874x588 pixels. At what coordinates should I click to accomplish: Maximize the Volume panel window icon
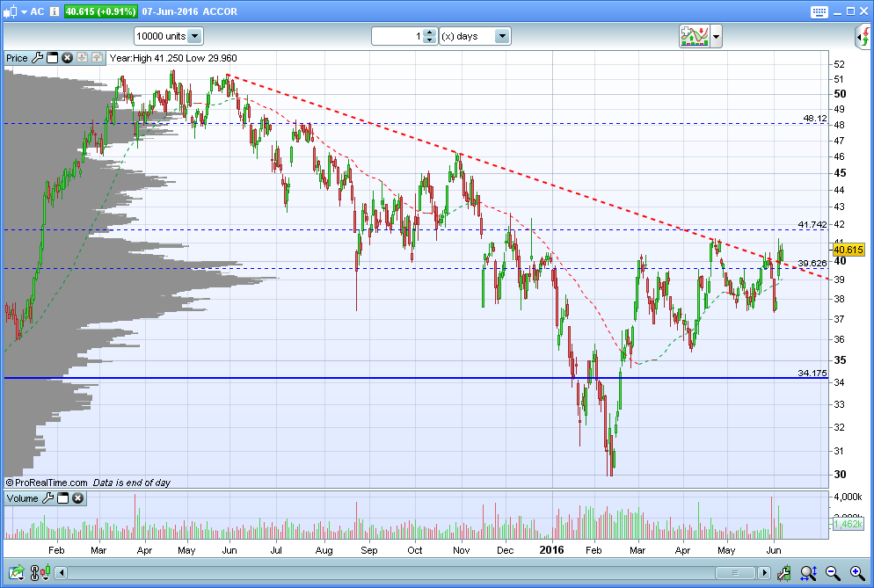(62, 498)
